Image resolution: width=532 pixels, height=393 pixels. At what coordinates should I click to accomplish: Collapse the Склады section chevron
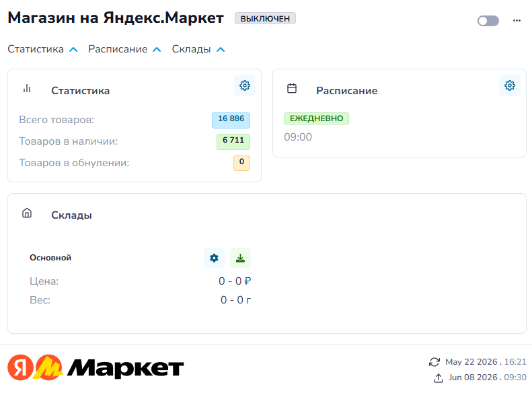[221, 50]
